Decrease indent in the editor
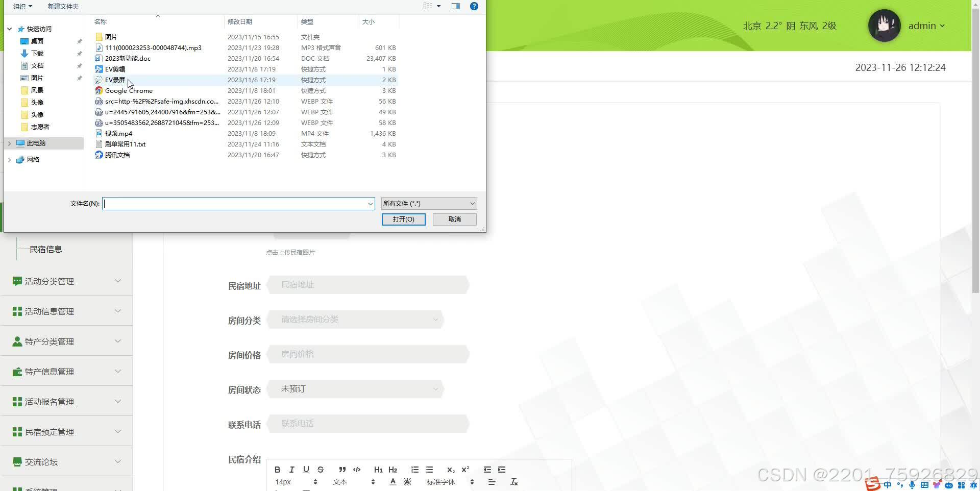 click(x=487, y=470)
